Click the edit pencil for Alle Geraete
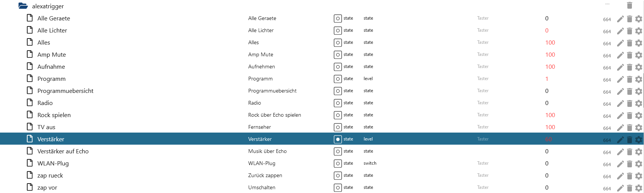 coord(620,19)
